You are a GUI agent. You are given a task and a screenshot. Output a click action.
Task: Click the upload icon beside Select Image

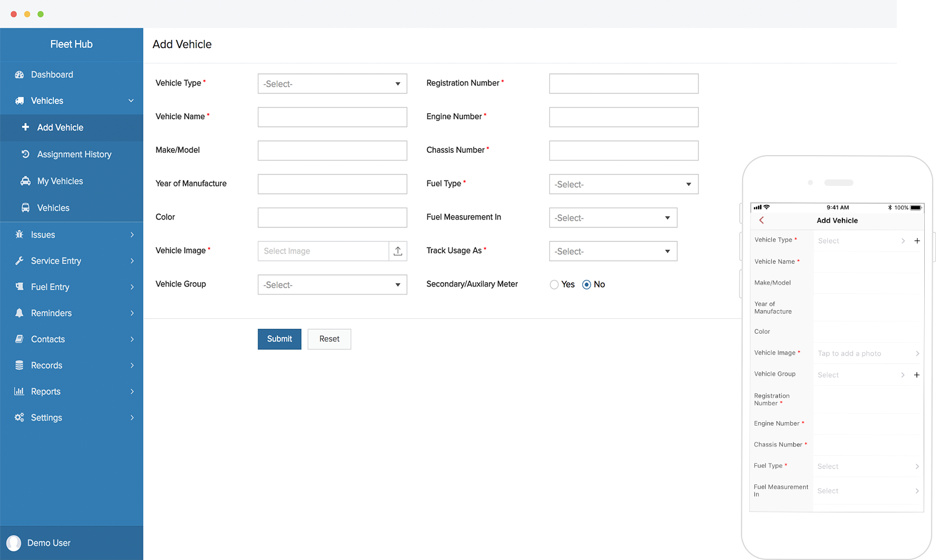click(398, 251)
